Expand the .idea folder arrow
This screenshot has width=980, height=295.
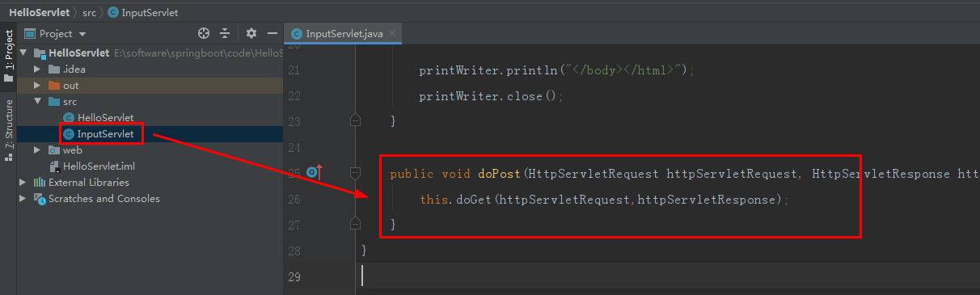37,70
